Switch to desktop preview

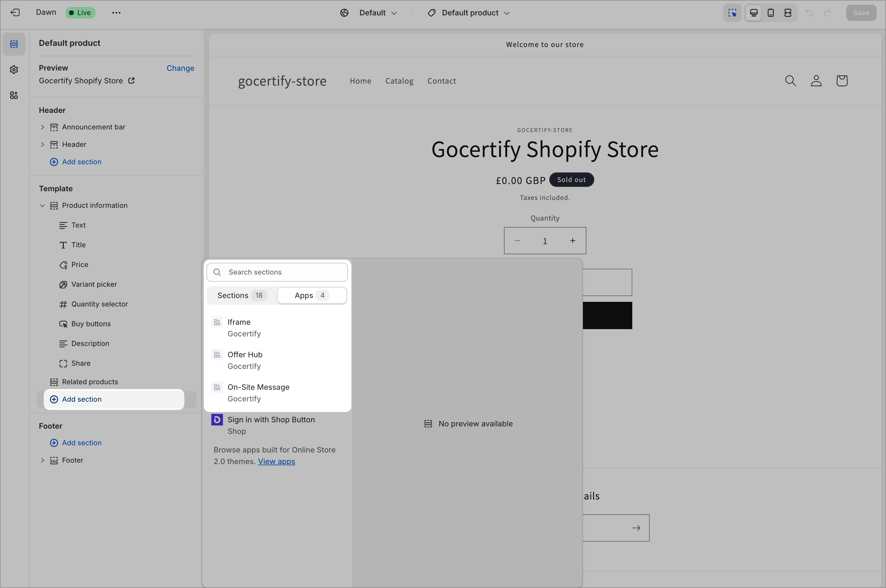(753, 12)
